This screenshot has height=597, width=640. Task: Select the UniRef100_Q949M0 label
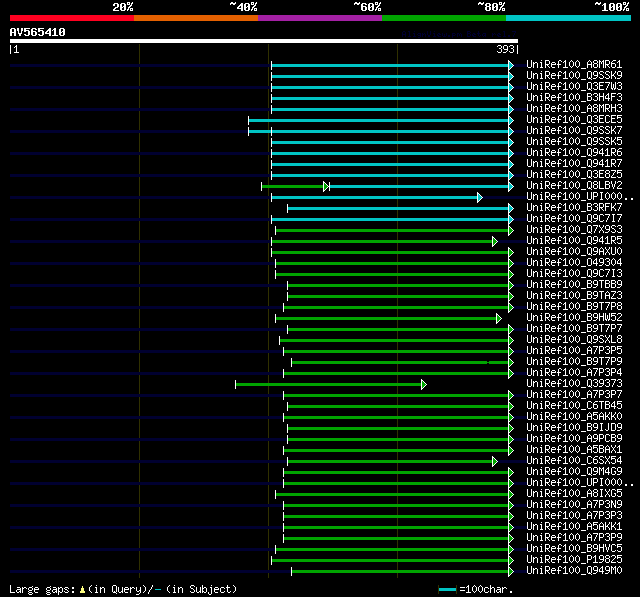click(574, 571)
